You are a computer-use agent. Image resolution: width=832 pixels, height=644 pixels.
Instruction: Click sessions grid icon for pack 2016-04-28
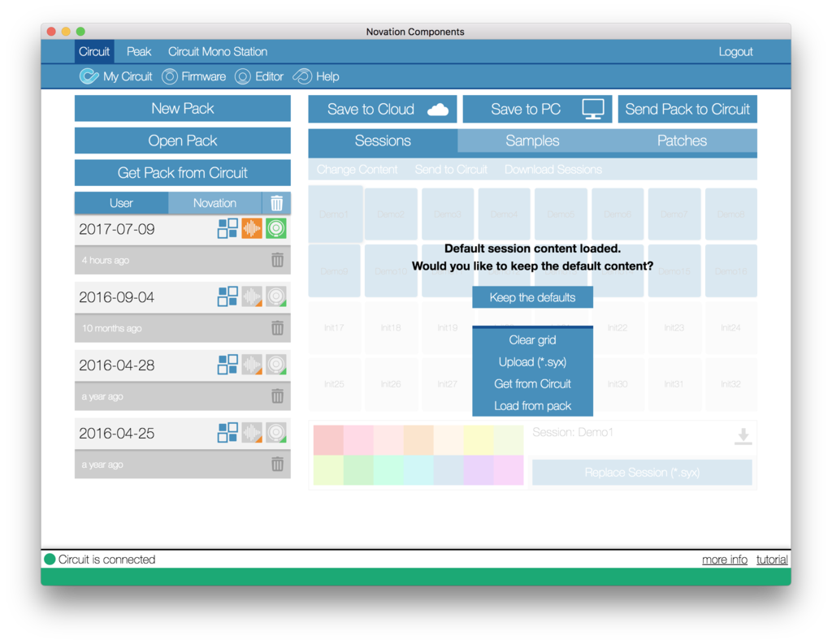[227, 365]
